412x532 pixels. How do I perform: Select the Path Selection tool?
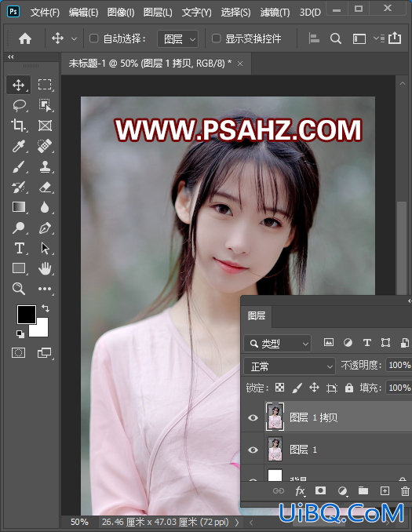pos(45,249)
